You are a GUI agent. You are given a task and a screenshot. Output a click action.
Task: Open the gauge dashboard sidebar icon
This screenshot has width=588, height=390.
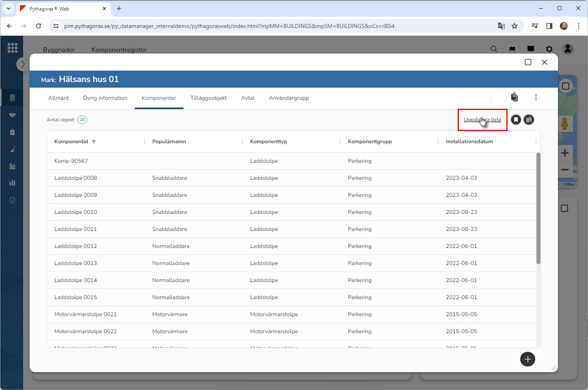12,200
